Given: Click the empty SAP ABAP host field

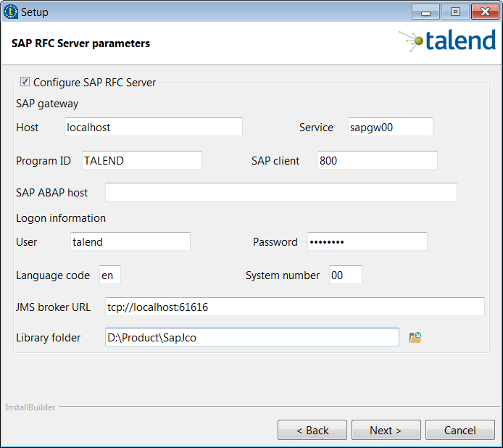Looking at the screenshot, I should [x=280, y=192].
